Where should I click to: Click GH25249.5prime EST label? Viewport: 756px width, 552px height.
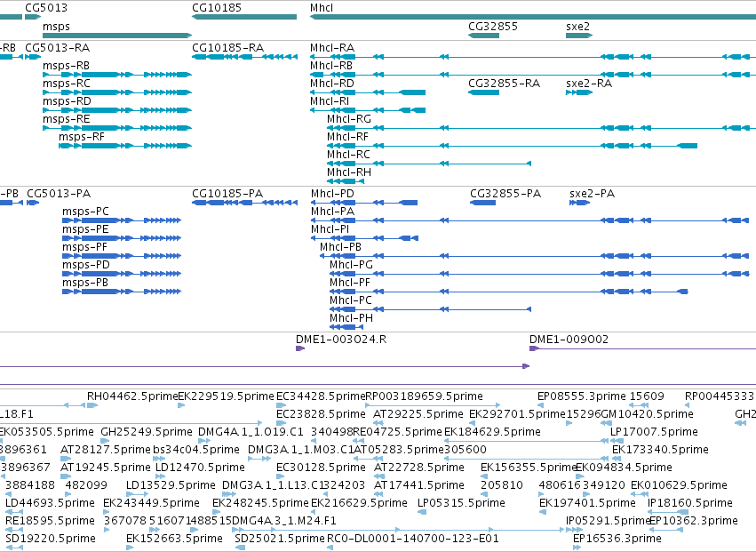(x=147, y=432)
